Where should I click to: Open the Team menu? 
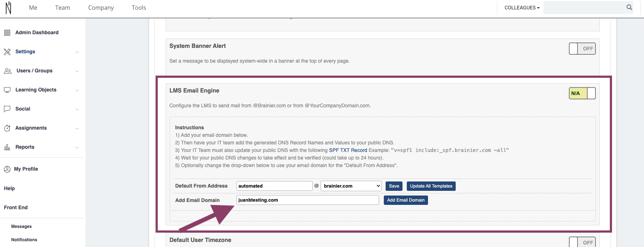pos(63,8)
